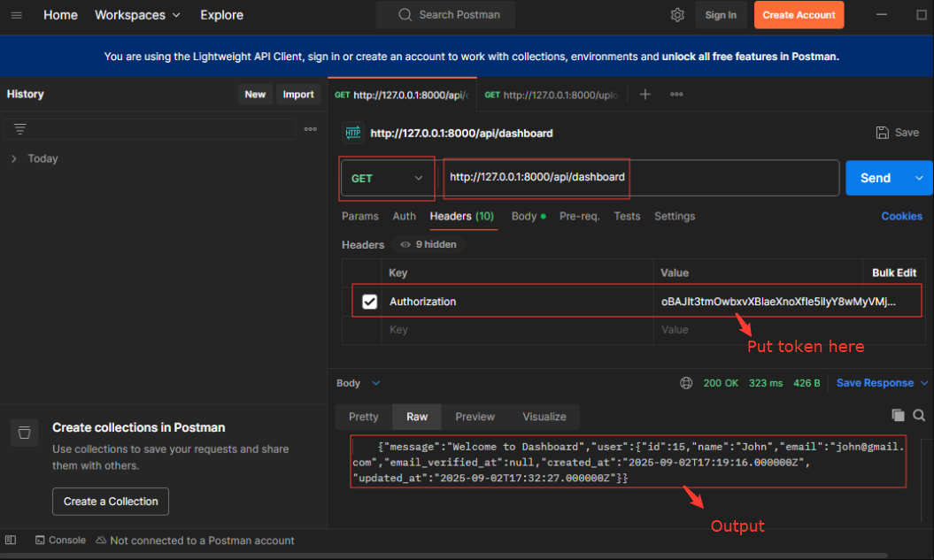
Task: Click the network globe icon
Action: click(x=686, y=383)
